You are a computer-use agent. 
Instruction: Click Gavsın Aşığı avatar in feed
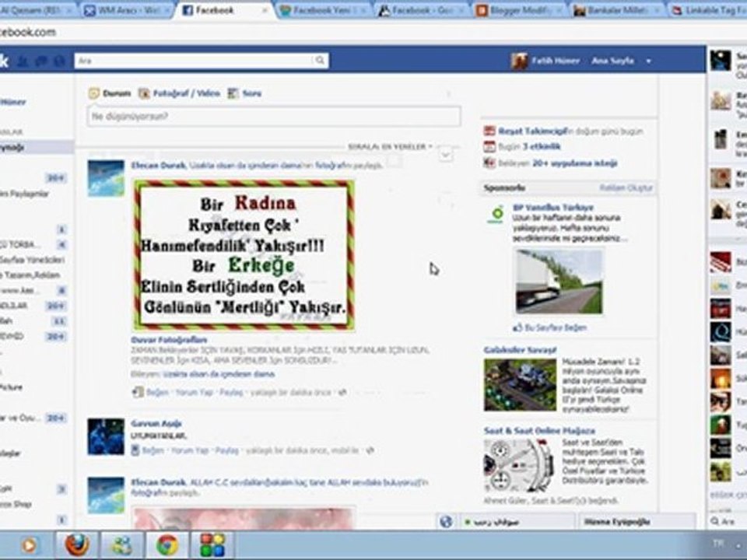tap(106, 436)
